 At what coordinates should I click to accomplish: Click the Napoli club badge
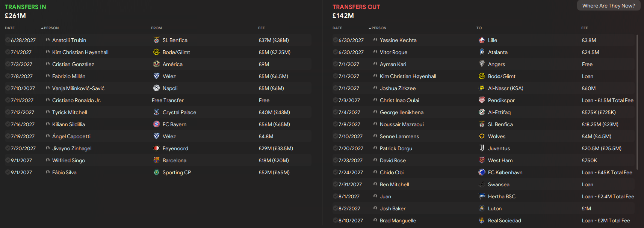point(157,88)
